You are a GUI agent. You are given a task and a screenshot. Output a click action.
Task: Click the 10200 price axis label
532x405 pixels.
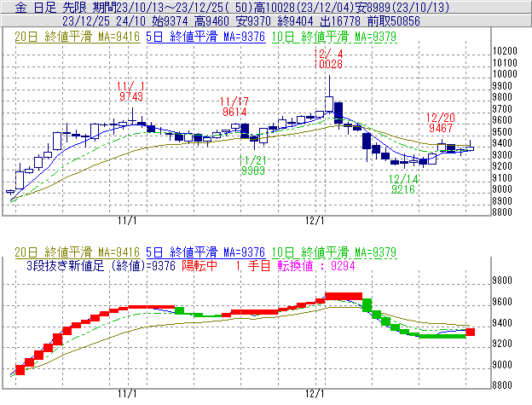click(505, 51)
